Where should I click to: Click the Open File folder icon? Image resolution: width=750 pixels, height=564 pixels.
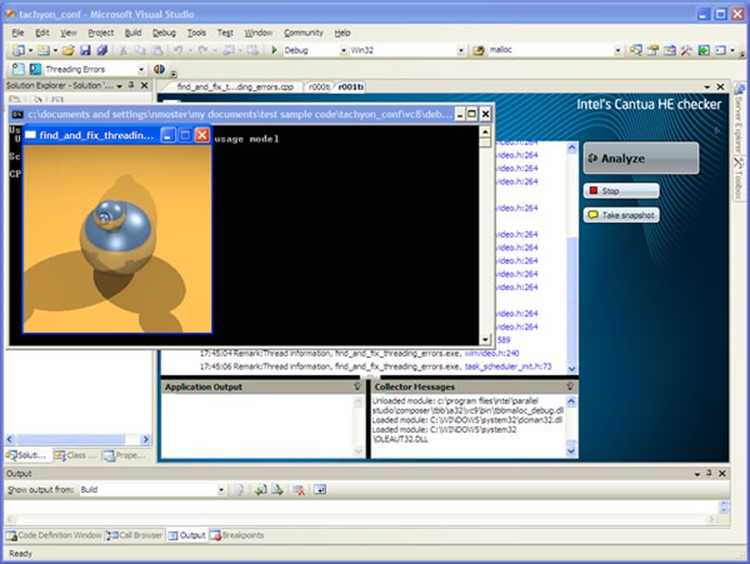(69, 50)
